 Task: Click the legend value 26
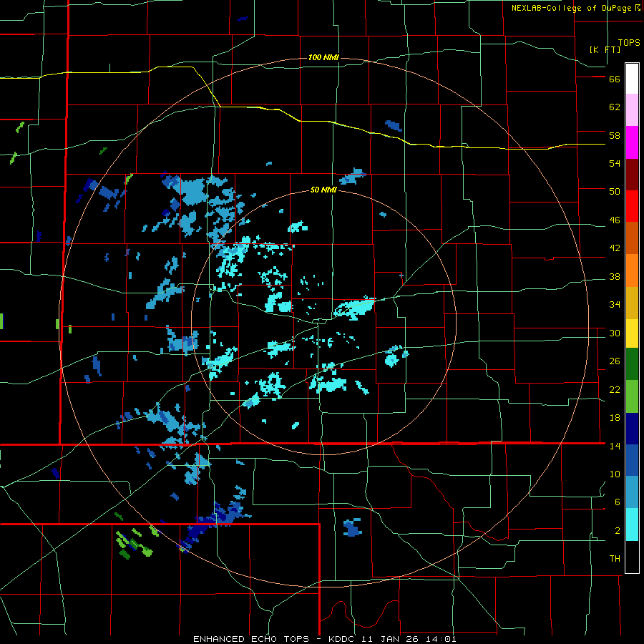(x=615, y=361)
